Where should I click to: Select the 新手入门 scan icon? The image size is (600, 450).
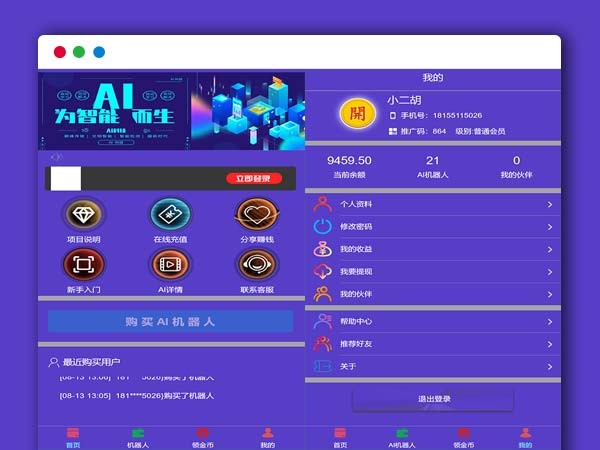[84, 265]
